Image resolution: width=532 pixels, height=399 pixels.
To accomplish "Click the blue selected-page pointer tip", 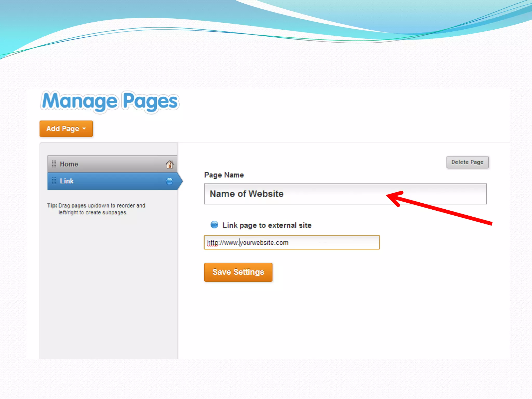I will coord(181,181).
